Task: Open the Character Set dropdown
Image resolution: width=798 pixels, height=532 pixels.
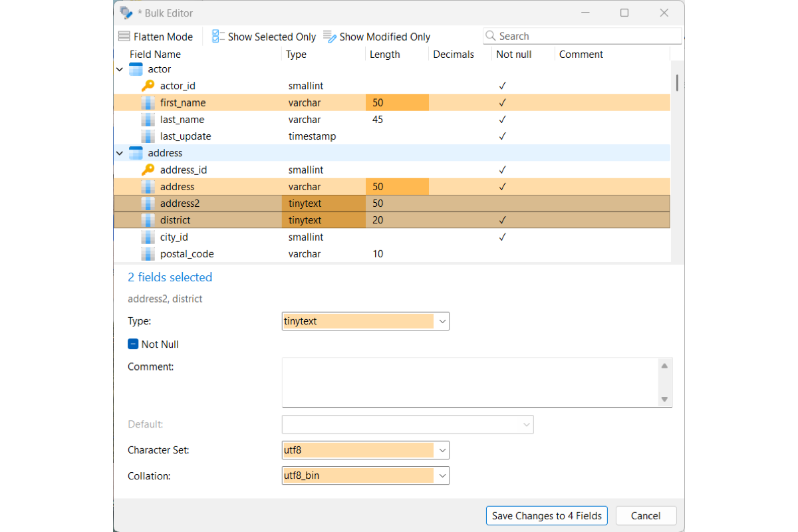Action: pyautogui.click(x=366, y=450)
